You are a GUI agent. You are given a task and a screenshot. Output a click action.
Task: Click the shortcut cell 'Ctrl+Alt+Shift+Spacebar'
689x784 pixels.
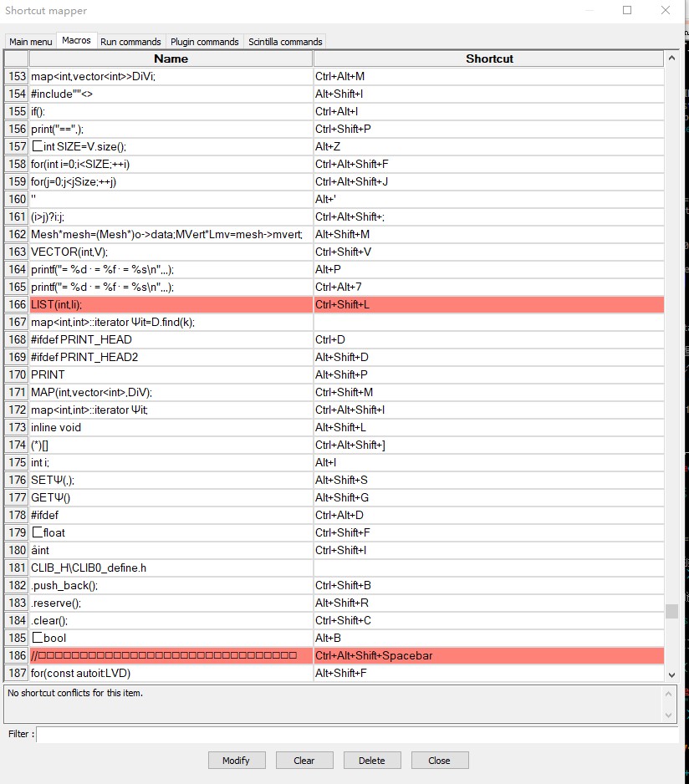coord(489,655)
